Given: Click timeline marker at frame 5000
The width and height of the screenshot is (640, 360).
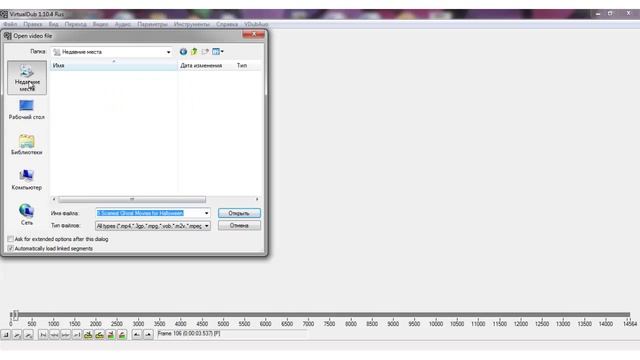Looking at the screenshot, I should coord(223,324).
